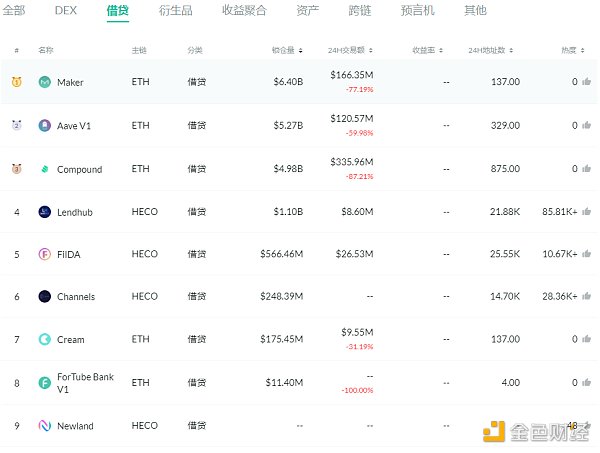Select the 预言机 tab

[x=417, y=11]
